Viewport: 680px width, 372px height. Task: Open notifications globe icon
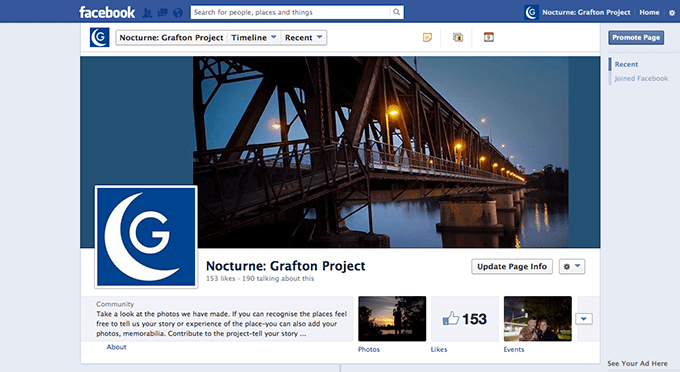[x=178, y=13]
